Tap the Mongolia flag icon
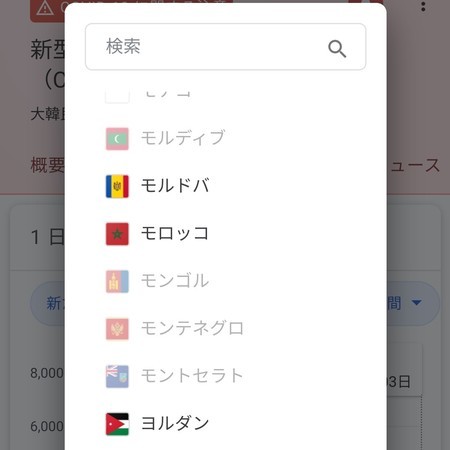The image size is (450, 450). [117, 281]
